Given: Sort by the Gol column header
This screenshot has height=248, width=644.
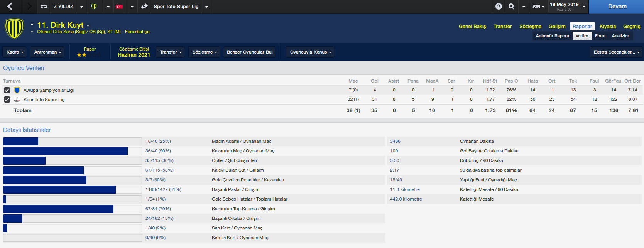Looking at the screenshot, I should point(375,81).
